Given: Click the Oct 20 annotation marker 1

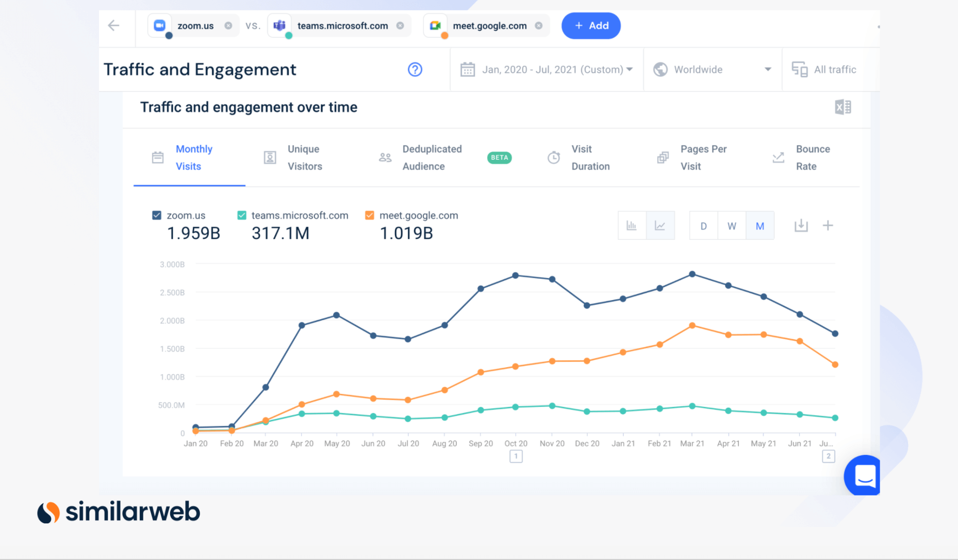Looking at the screenshot, I should coord(516,456).
